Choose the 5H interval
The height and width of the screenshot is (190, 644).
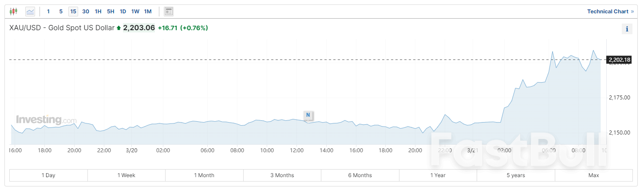111,11
